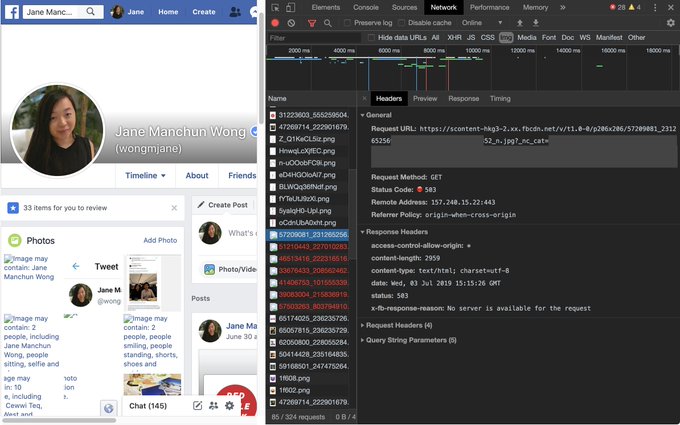The width and height of the screenshot is (680, 425).
Task: Click the yellow warning count badge showing 4
Action: click(x=635, y=7)
